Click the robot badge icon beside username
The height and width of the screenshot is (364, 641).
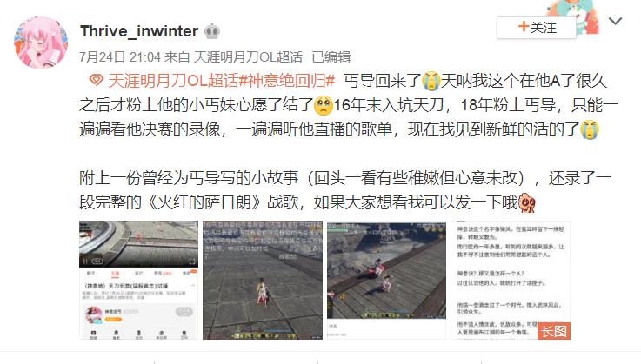point(212,31)
